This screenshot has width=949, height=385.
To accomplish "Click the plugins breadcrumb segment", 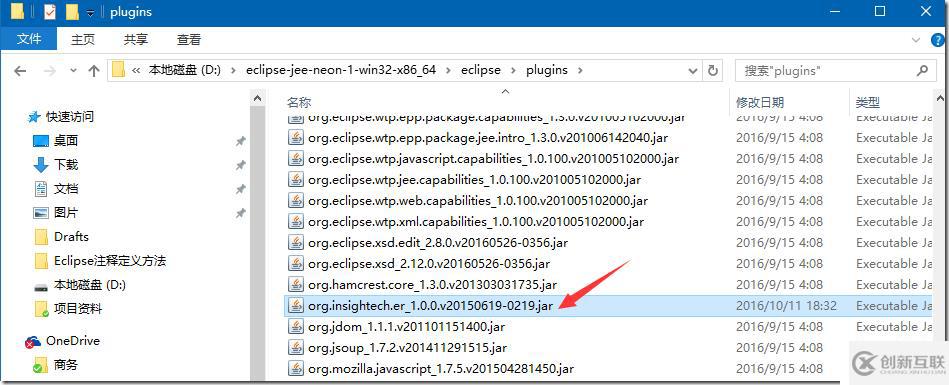I will [547, 70].
